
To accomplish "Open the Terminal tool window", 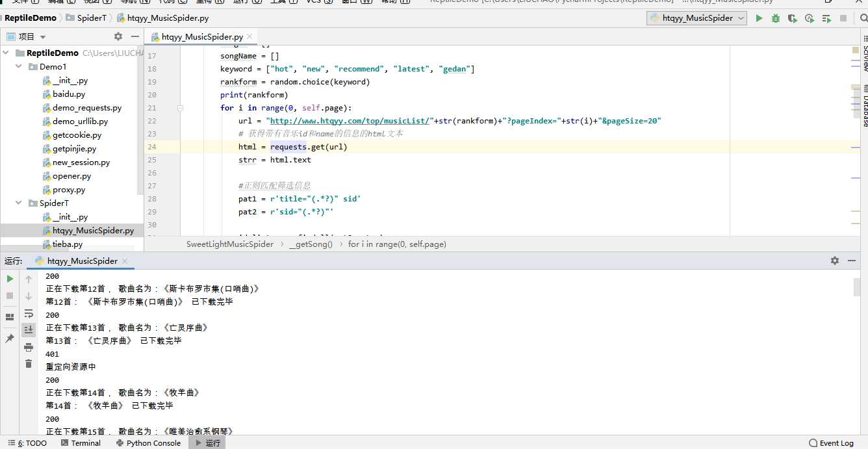I will coord(81,443).
